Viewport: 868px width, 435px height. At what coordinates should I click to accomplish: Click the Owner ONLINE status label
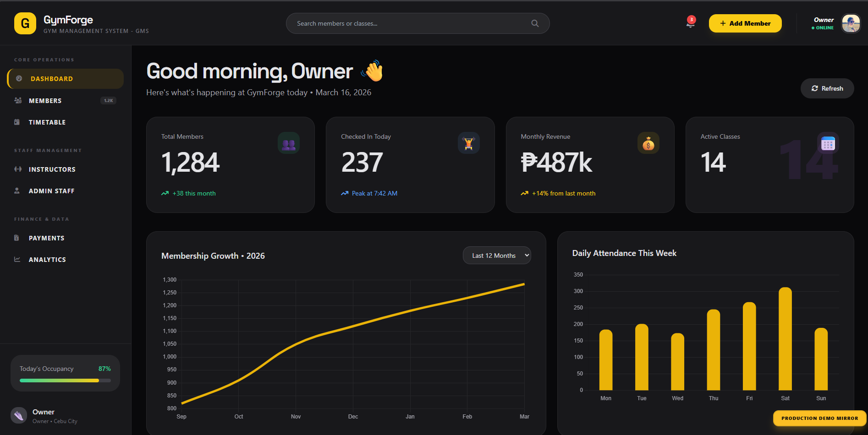click(823, 27)
